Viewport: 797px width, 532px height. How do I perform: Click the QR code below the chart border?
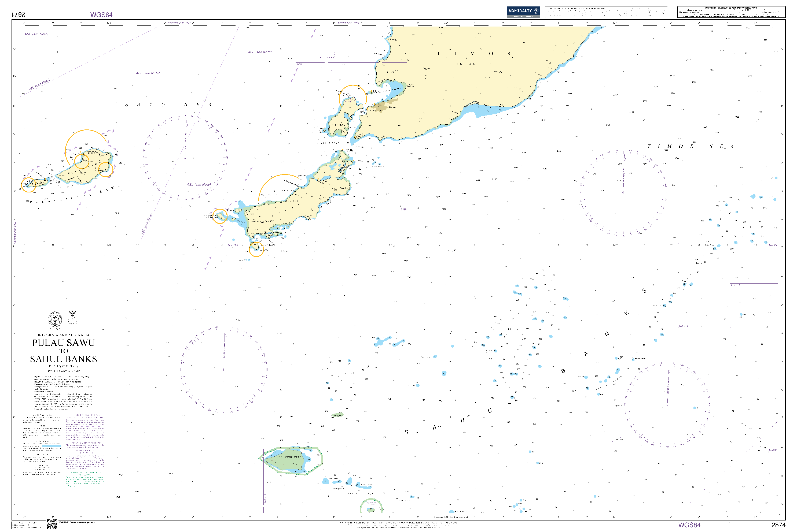coord(52,524)
